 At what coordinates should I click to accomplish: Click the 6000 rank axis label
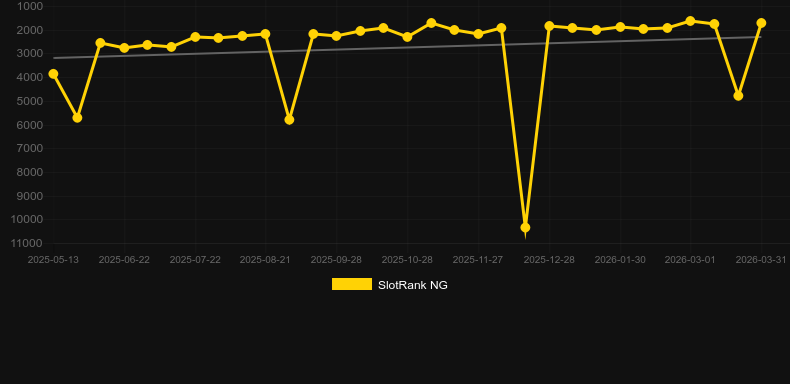(x=30, y=125)
